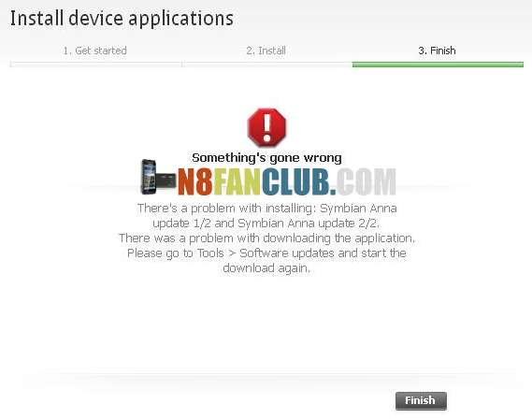Select the '3. Finish' step
This screenshot has width=532, height=419.
(x=437, y=51)
